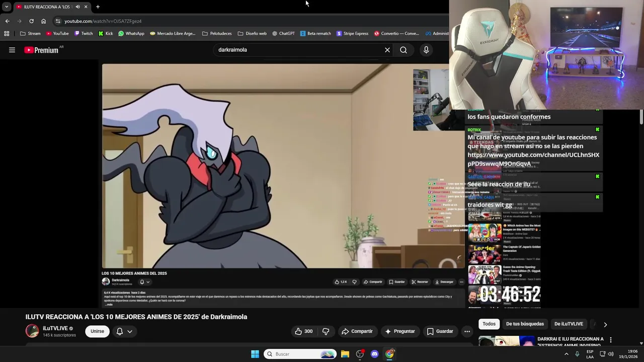Viewport: 644px width, 362px height.
Task: Run search with the magnifier button
Action: click(404, 50)
